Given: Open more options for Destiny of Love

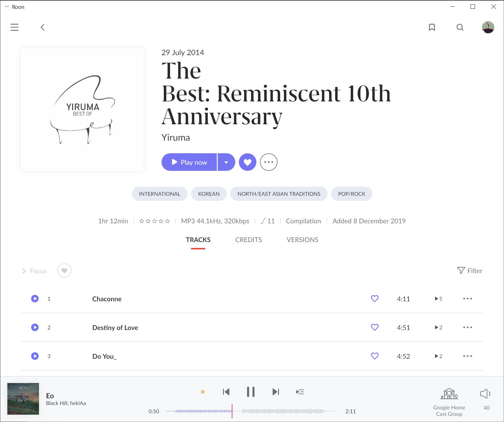Looking at the screenshot, I should [x=468, y=327].
